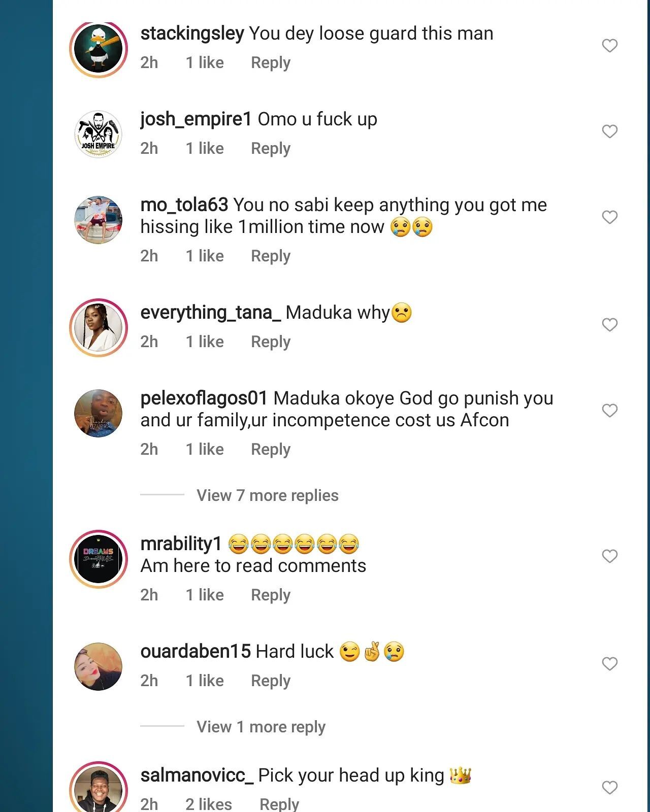Reply to pelexoflagos01's comment
This screenshot has width=650, height=812.
point(271,449)
